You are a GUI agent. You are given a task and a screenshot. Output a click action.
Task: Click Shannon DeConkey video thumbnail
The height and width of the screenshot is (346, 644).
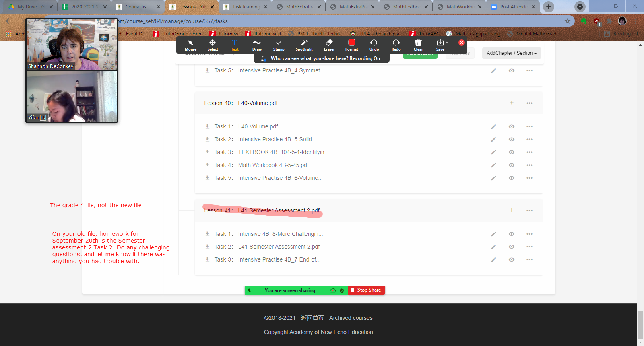[x=72, y=45]
